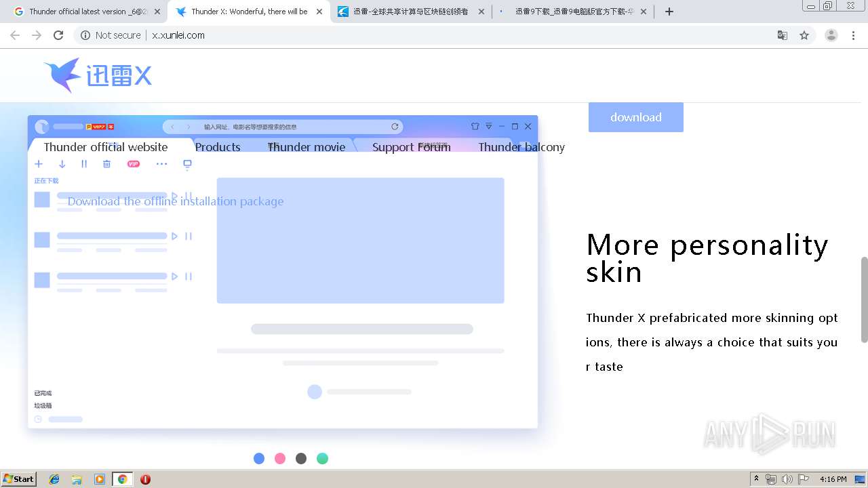Click the address bar URL x.xunlei.com
This screenshot has height=488, width=868.
(178, 35)
